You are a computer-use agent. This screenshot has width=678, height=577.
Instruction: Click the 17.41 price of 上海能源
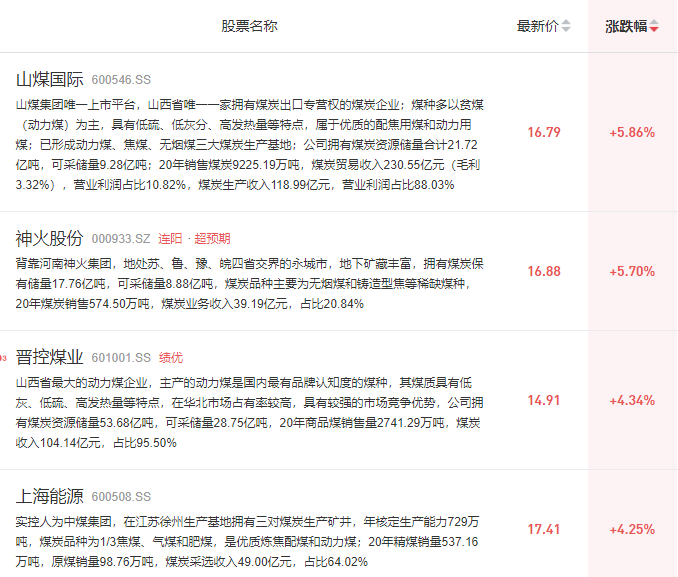point(544,529)
